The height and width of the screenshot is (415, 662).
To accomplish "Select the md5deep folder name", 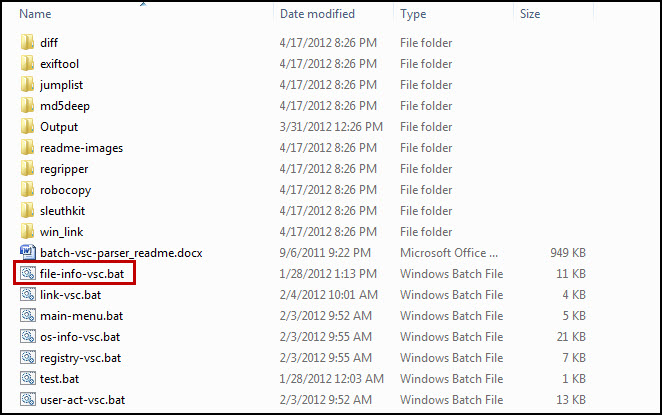I will [63, 106].
